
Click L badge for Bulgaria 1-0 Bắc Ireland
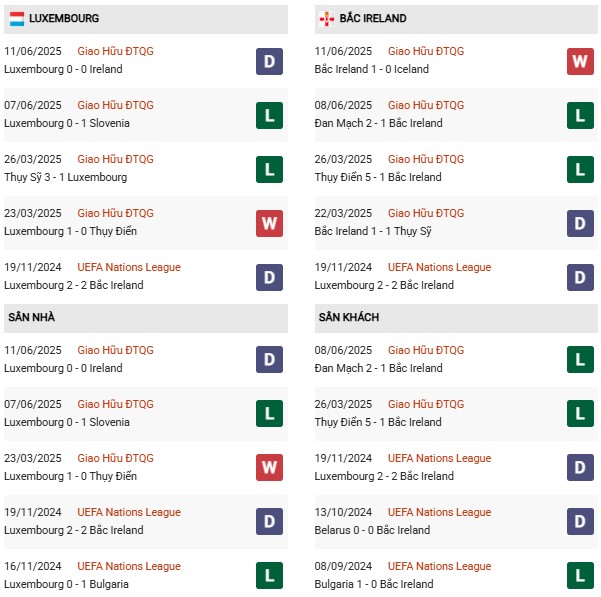tap(580, 576)
